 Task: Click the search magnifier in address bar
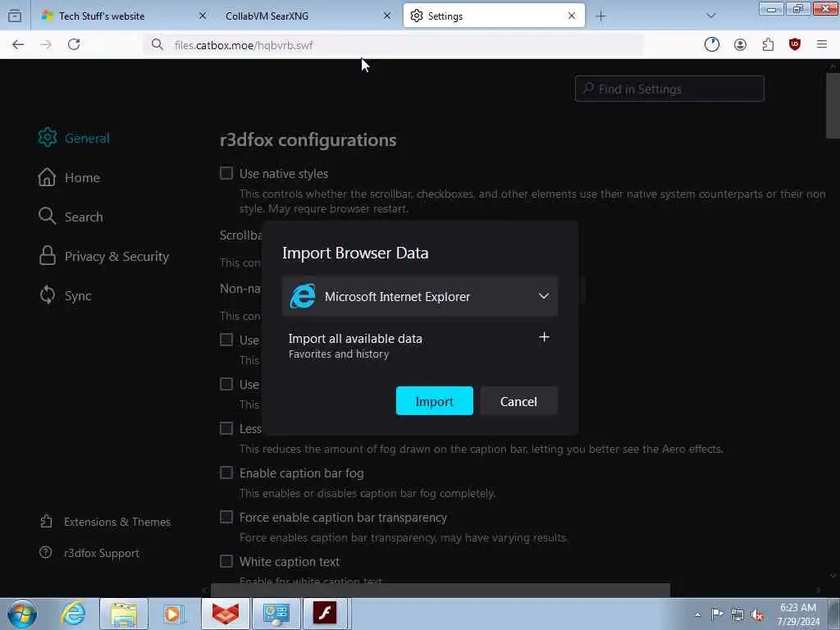[157, 45]
